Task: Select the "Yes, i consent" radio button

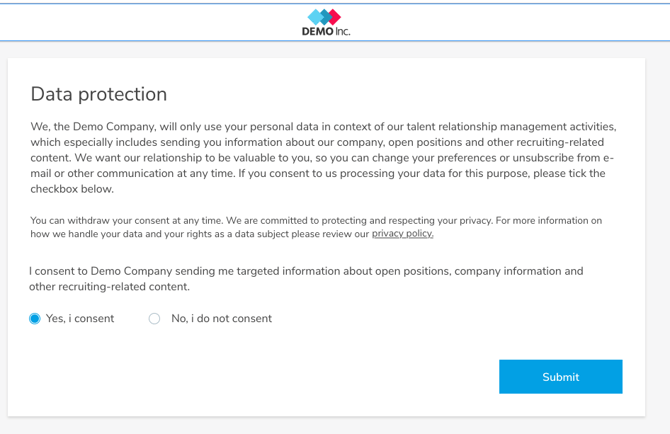Action: point(35,319)
